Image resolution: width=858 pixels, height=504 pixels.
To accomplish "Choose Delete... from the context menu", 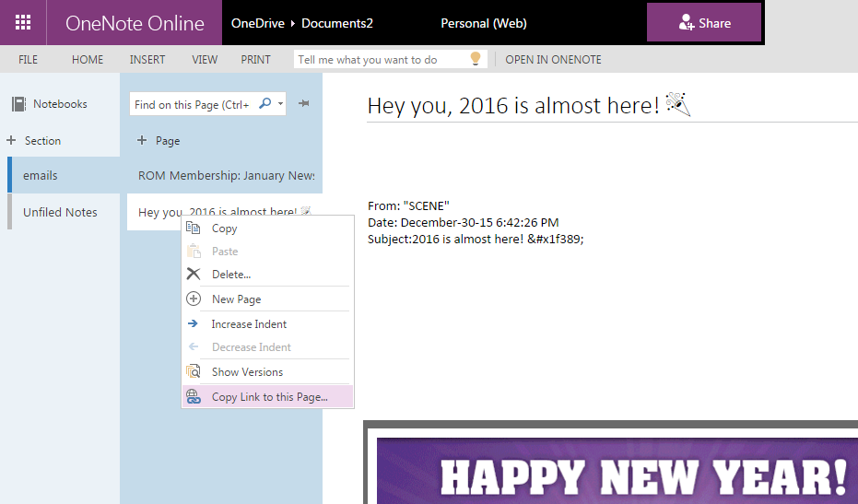I will point(267,275).
